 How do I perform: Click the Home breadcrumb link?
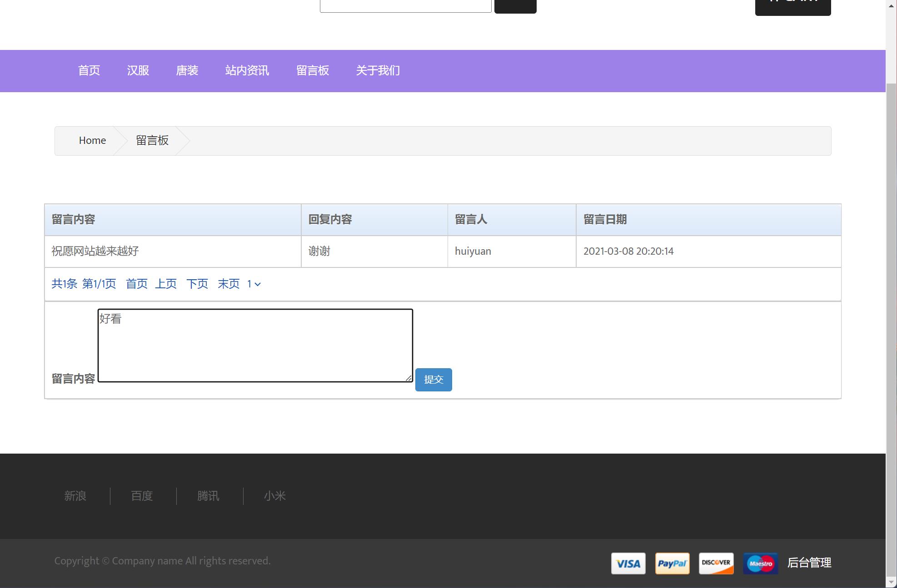click(92, 141)
